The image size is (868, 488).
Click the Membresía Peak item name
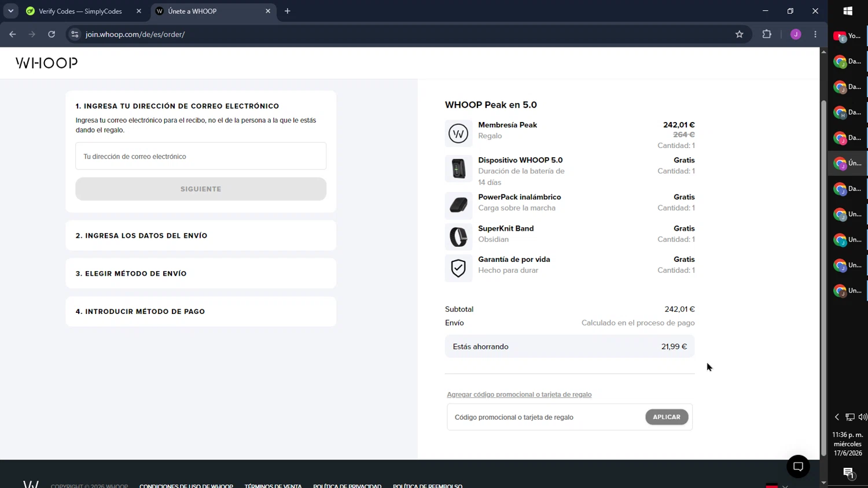click(x=507, y=125)
